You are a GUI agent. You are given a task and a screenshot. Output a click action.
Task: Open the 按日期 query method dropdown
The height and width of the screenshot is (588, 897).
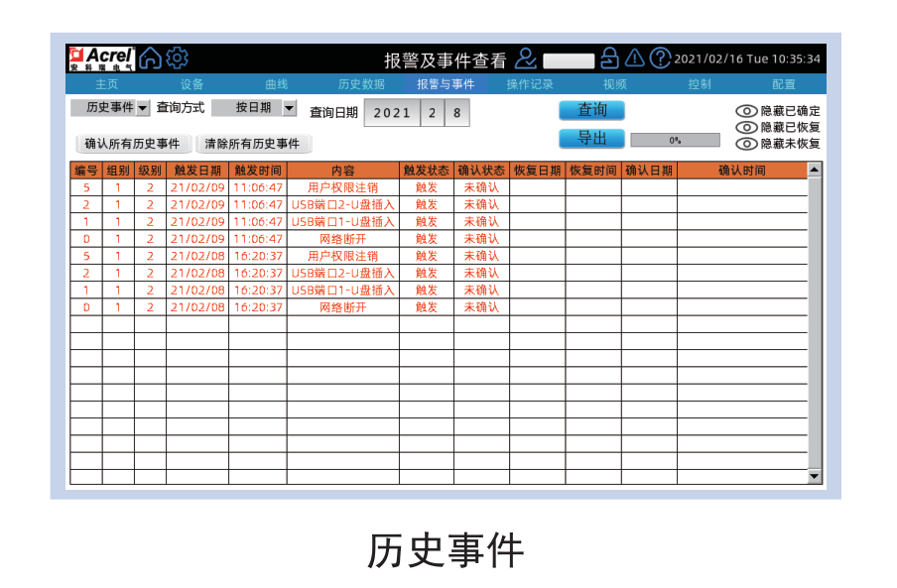289,107
